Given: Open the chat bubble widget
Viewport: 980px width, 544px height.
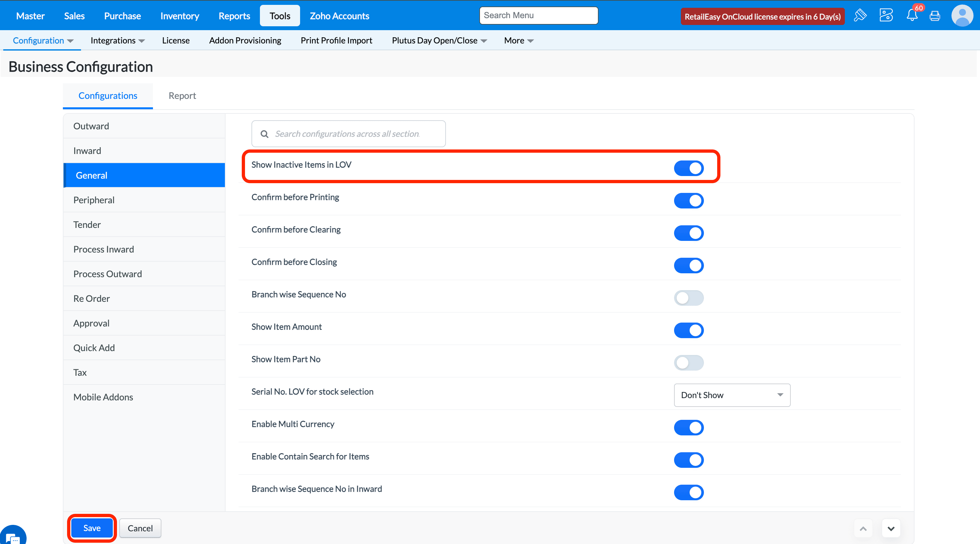Looking at the screenshot, I should [x=13, y=537].
